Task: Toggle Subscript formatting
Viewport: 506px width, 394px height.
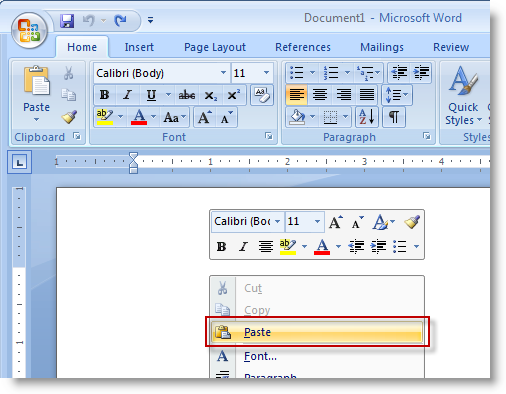Action: pos(210,96)
